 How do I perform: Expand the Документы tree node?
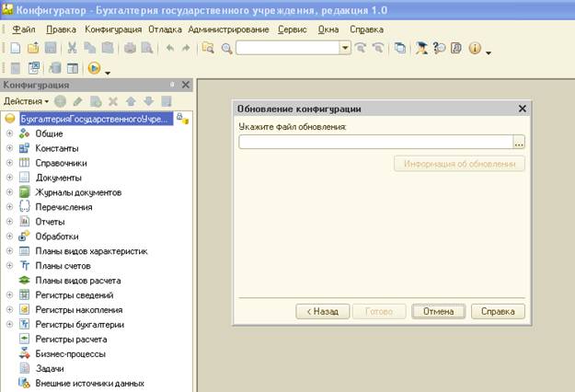coord(10,178)
